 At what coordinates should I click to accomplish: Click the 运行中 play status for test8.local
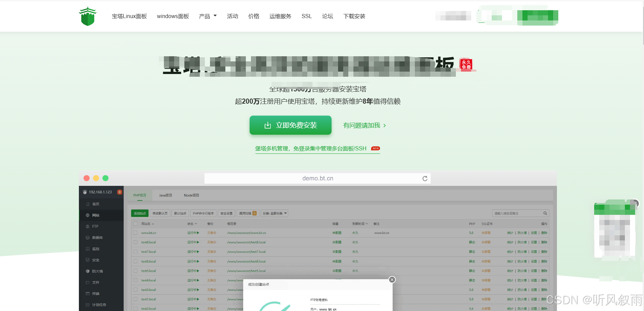pos(193,242)
